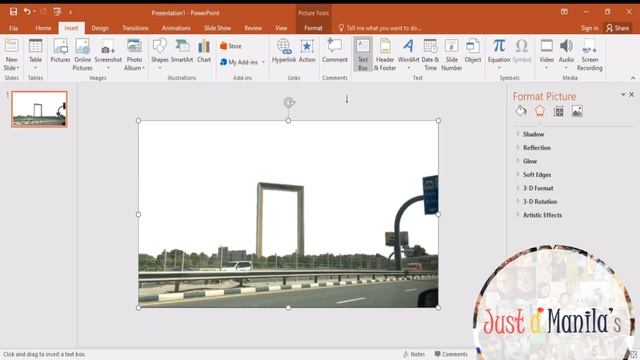The image size is (640, 360).
Task: Open Size & Properties icon in Format Picture
Action: click(558, 111)
